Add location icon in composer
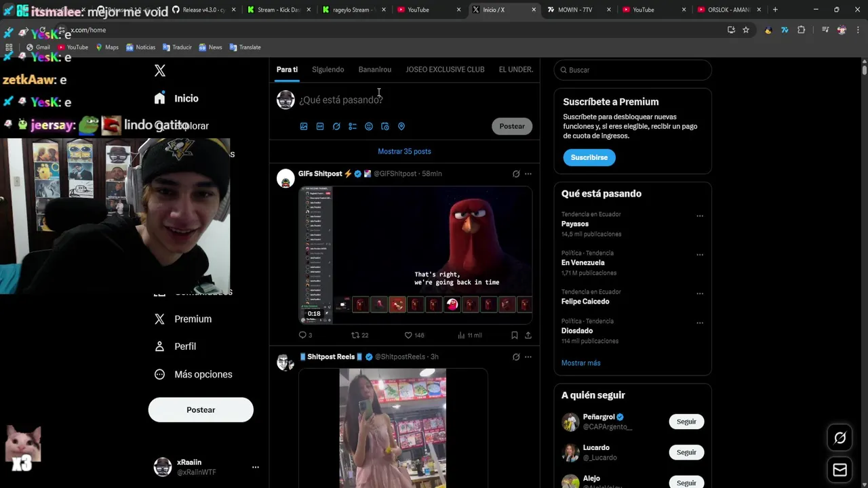 (x=401, y=126)
